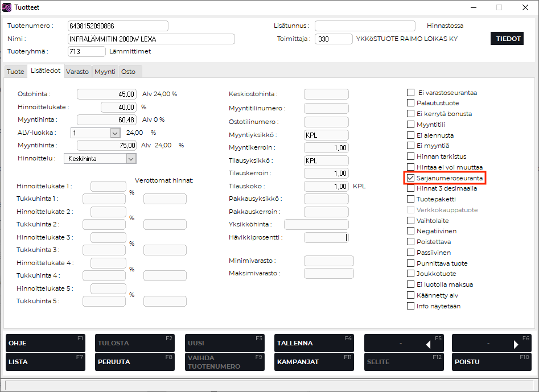This screenshot has width=539, height=392.
Task: Focus the Tuotenumero text field
Action: click(x=117, y=26)
